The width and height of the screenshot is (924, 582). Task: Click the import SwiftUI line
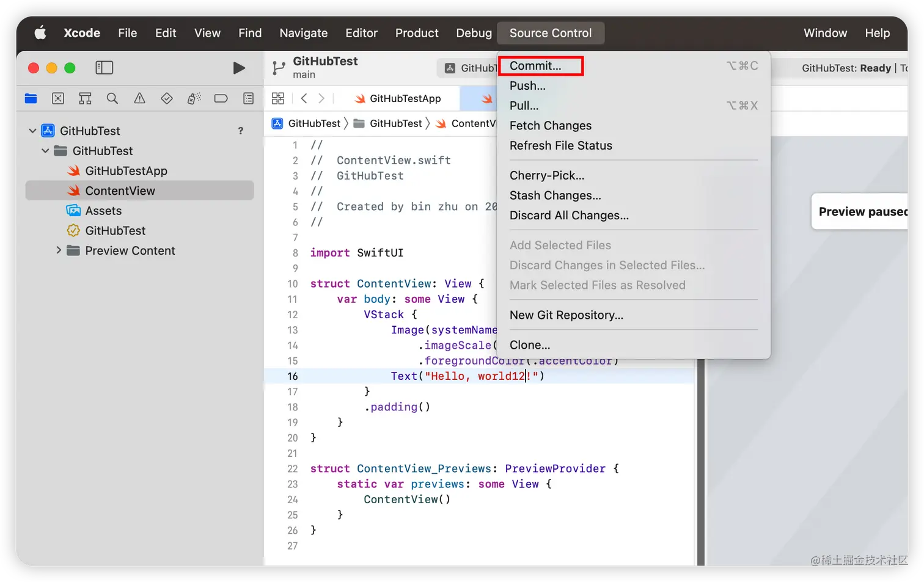click(357, 253)
